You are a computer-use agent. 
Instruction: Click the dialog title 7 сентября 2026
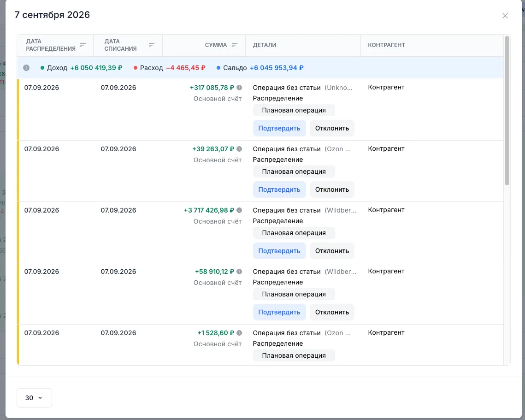click(x=52, y=15)
